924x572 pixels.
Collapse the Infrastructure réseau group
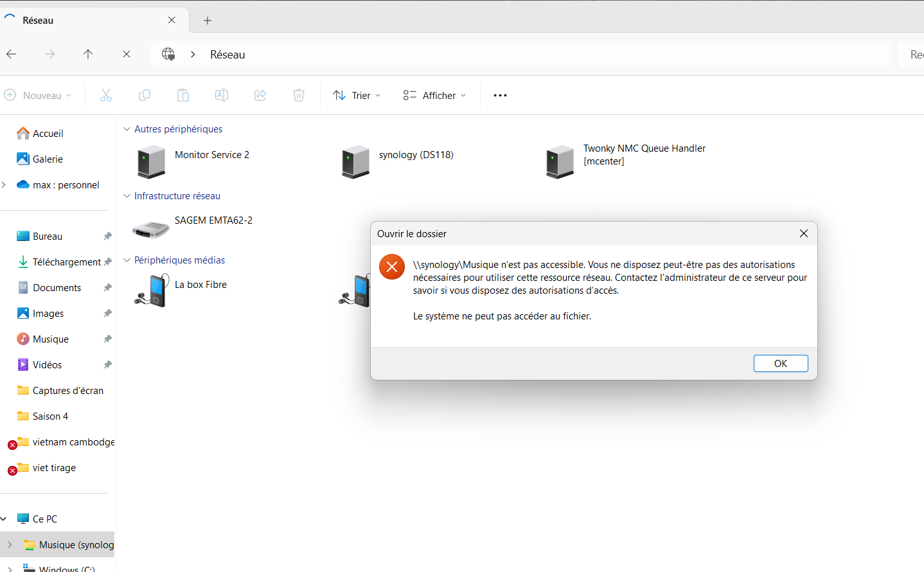[127, 196]
